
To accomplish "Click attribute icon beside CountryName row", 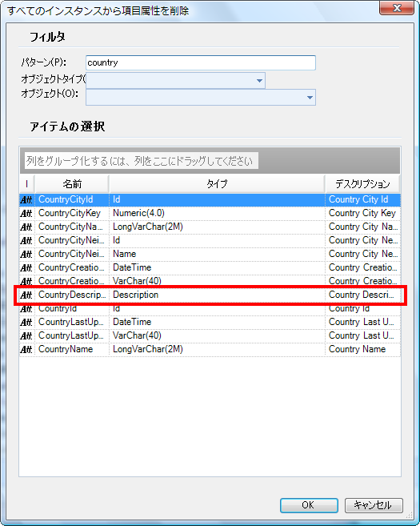I will pos(26,349).
